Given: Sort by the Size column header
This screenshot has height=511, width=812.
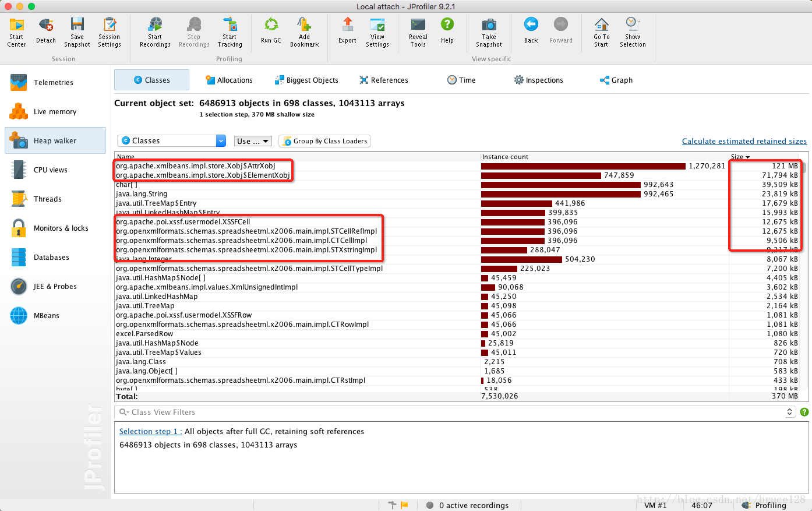Looking at the screenshot, I should 764,157.
